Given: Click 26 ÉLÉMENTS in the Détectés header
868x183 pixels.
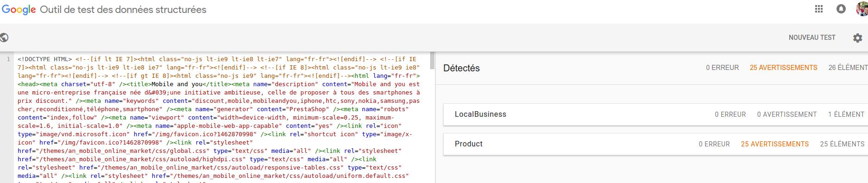Looking at the screenshot, I should point(848,68).
